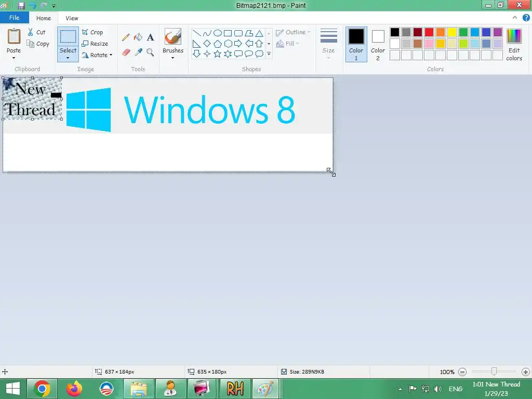
Task: Click the Cut scissors icon
Action: 31,32
